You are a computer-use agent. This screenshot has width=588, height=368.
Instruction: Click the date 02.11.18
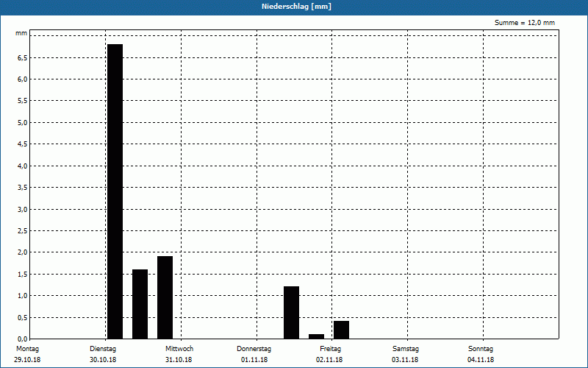(329, 360)
